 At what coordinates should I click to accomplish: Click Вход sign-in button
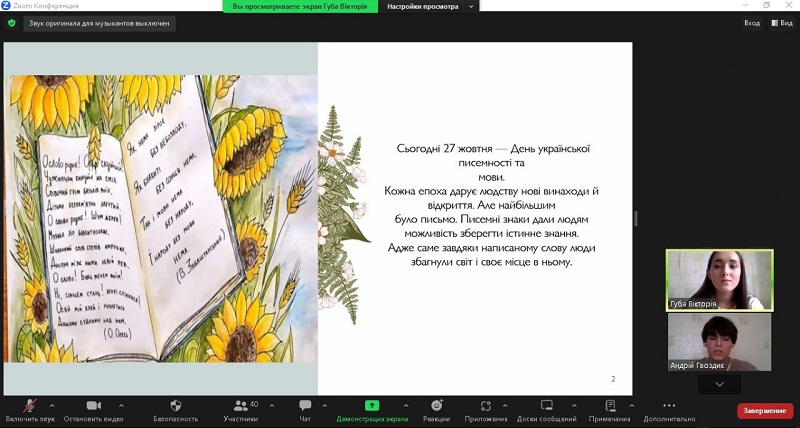(752, 23)
